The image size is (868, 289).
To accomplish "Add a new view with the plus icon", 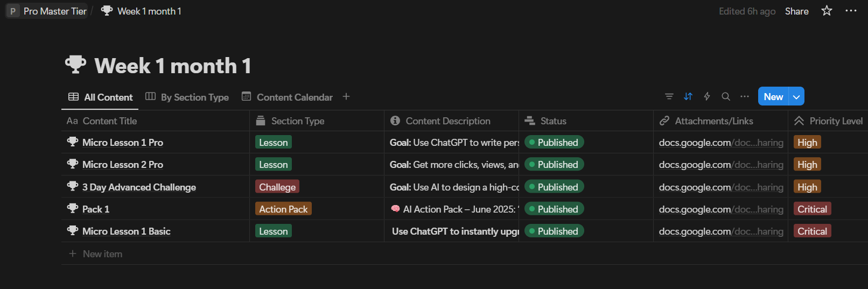I will click(346, 96).
